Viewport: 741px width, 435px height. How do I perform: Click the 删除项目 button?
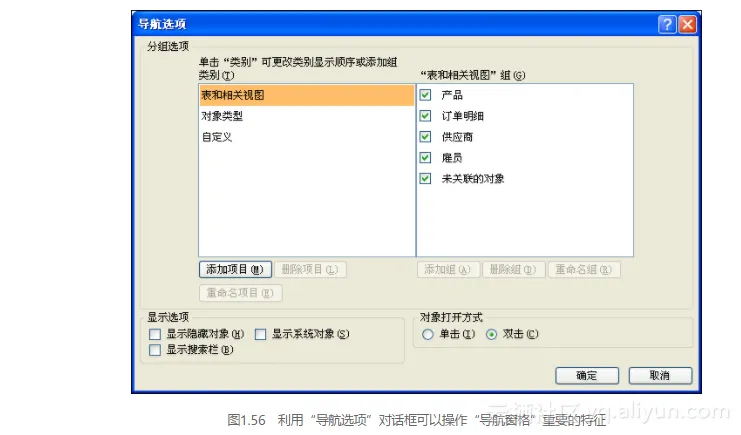[x=310, y=270]
